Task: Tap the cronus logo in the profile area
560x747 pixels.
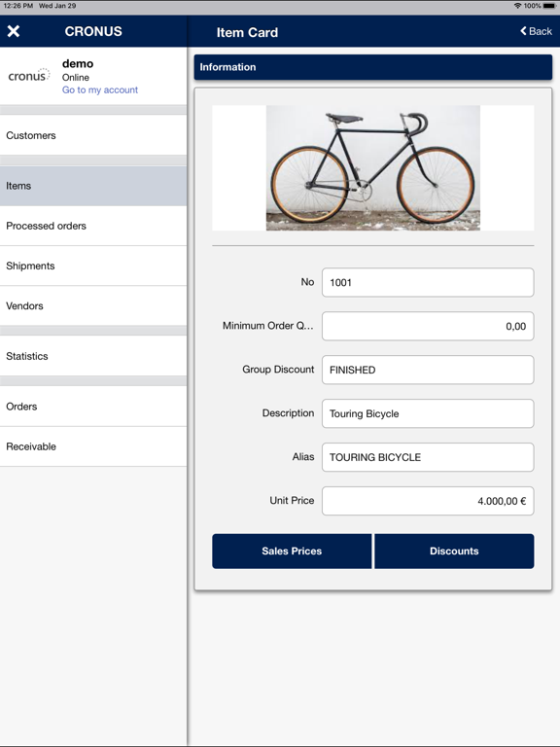Action: tap(29, 75)
